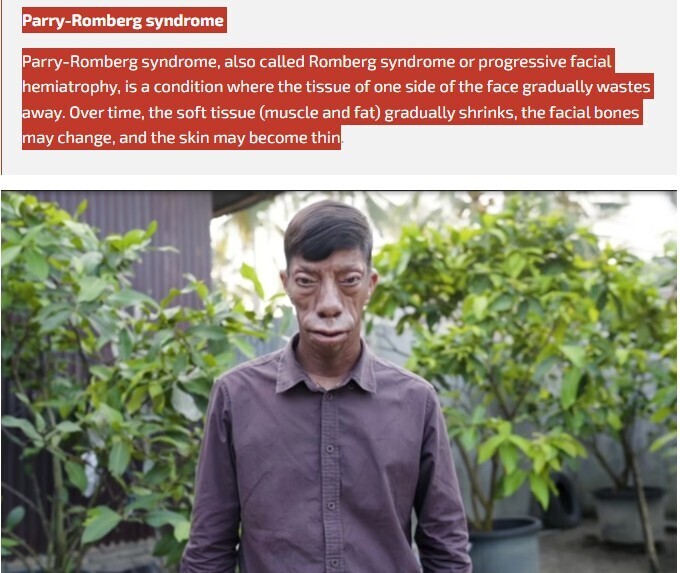Click the "Parry-Romberg syndrome" bold heading
Viewport: 680px width, 573px height.
pyautogui.click(x=123, y=20)
